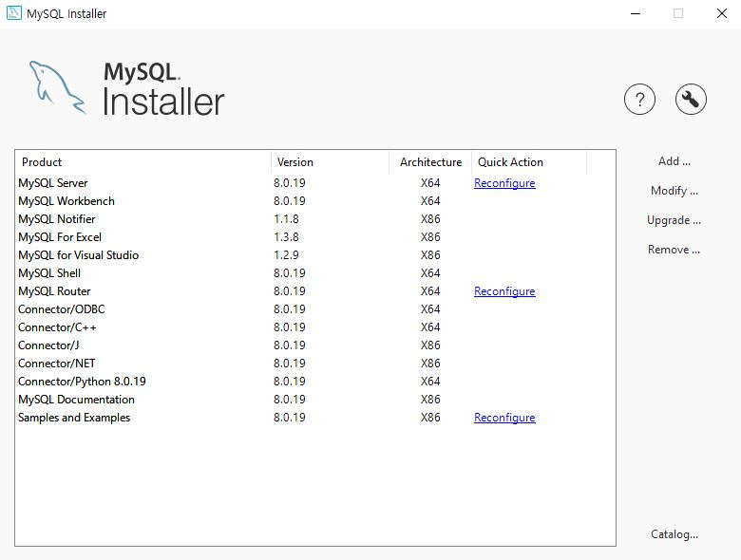Sort by the Product column header
The width and height of the screenshot is (741, 560).
pos(143,162)
